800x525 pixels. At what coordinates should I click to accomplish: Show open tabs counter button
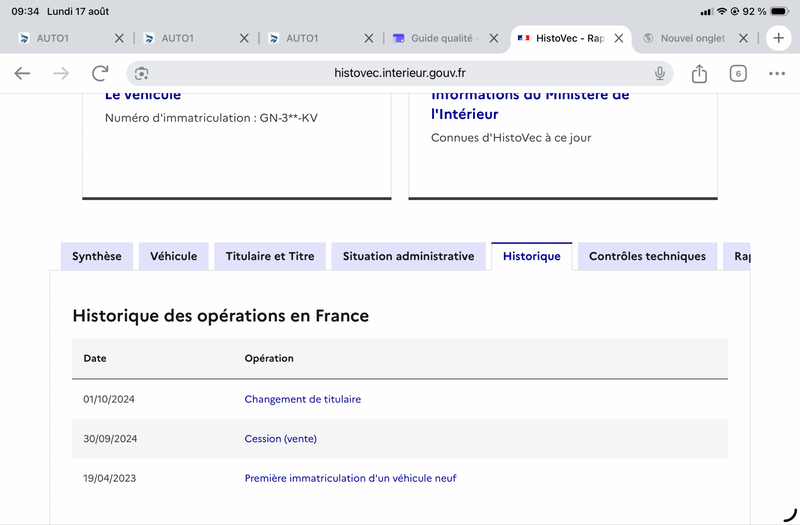[738, 73]
